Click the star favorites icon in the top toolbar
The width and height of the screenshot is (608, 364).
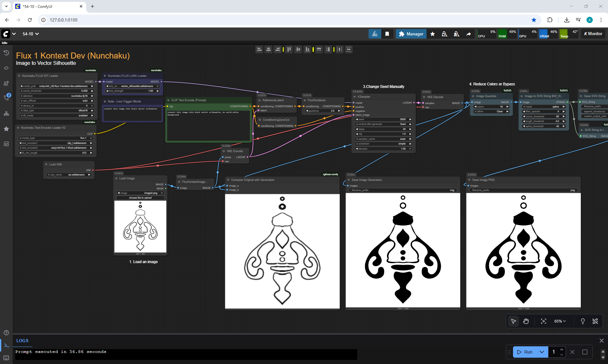pyautogui.click(x=433, y=34)
